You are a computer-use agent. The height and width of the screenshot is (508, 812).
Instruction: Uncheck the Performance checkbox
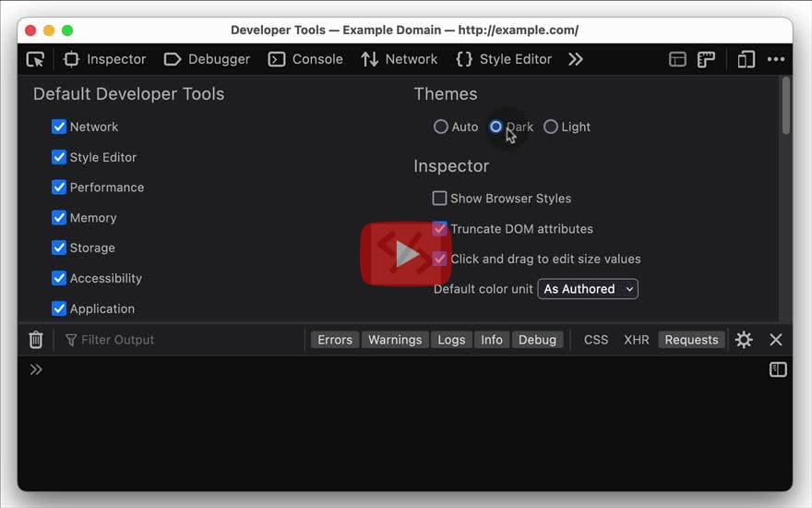click(59, 187)
